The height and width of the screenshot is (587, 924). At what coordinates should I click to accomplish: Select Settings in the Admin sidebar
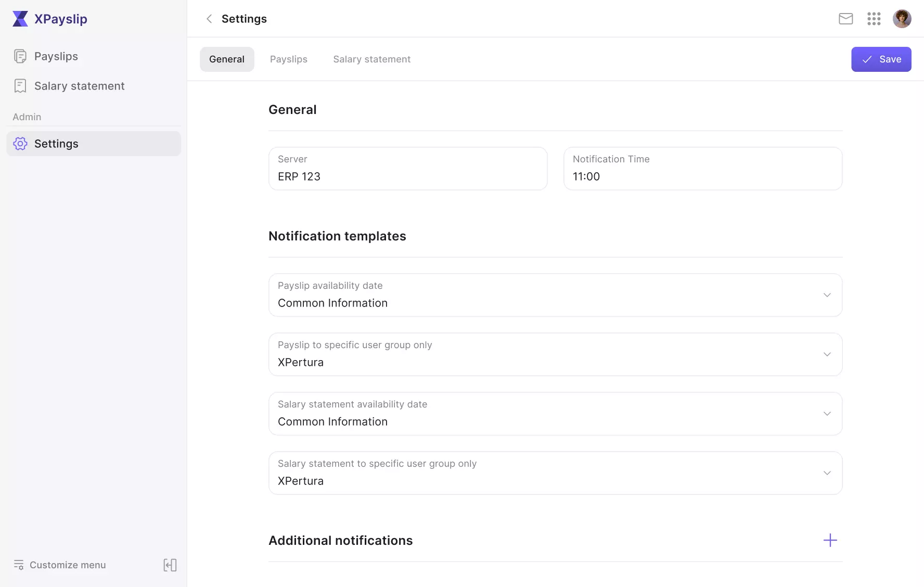pyautogui.click(x=94, y=144)
